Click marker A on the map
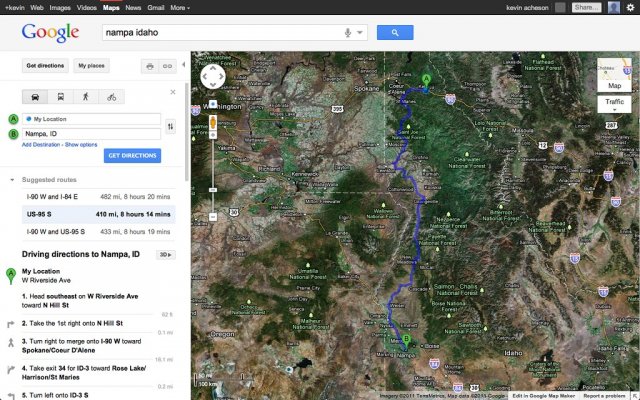640x400 pixels. tap(426, 82)
